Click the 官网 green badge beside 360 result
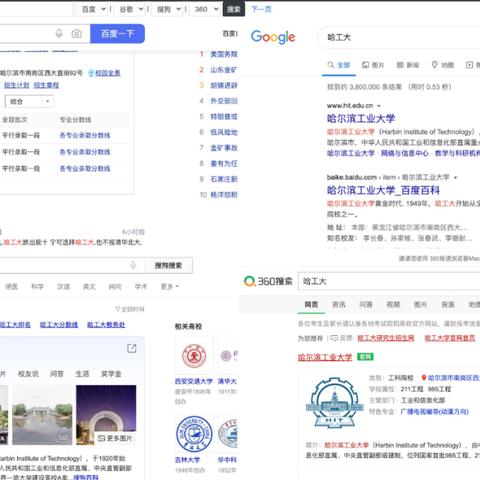The height and width of the screenshot is (480, 480). (x=365, y=357)
